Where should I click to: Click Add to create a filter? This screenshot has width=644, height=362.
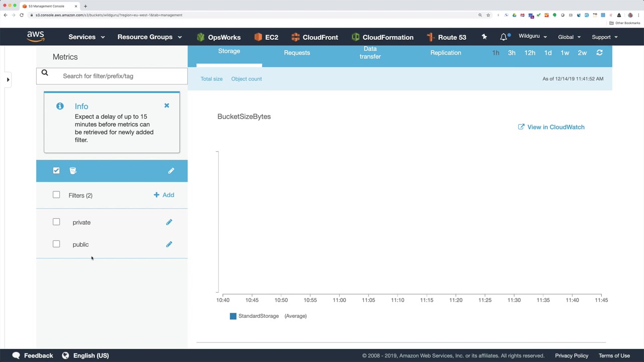click(x=164, y=195)
